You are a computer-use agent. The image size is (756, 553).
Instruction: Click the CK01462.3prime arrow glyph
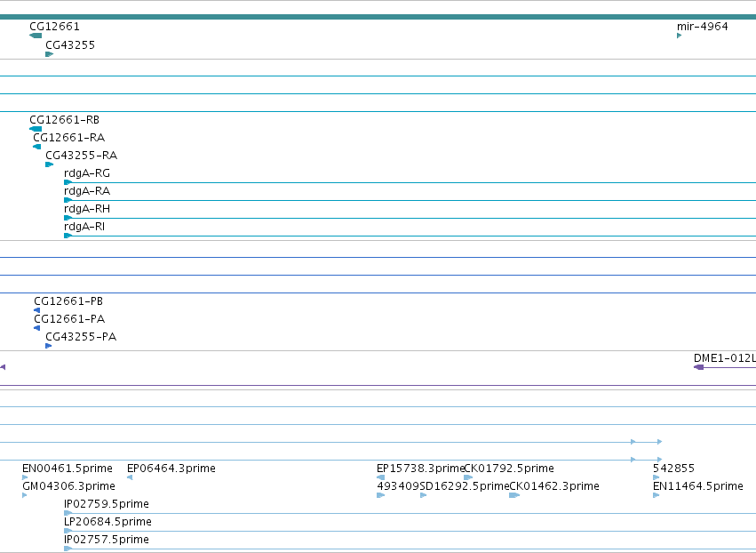[x=514, y=495]
